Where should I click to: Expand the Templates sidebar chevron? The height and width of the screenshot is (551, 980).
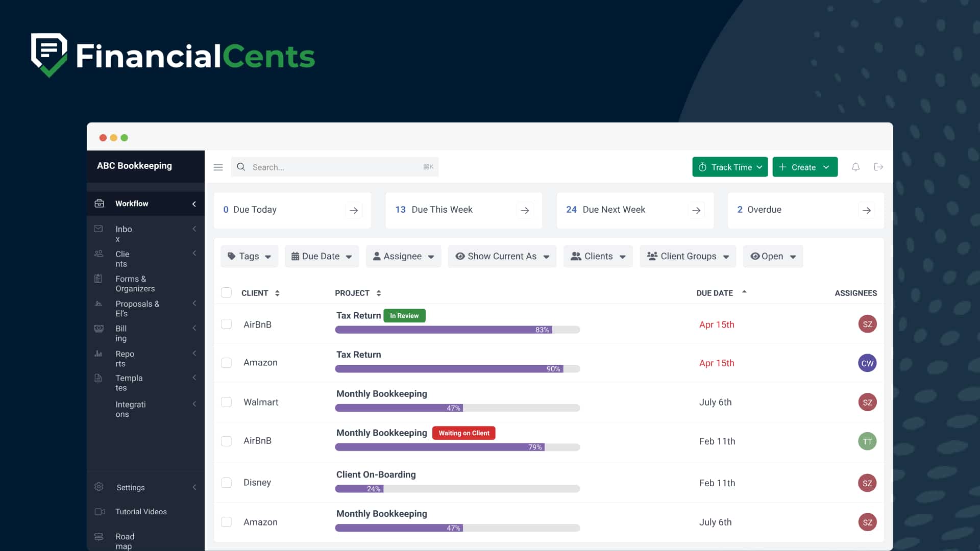point(194,378)
